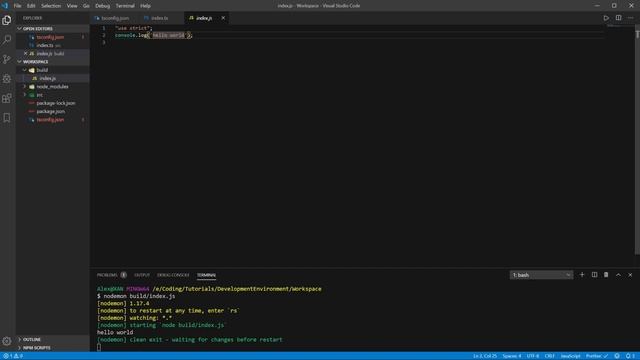Click Prettier status bar item

(597, 356)
